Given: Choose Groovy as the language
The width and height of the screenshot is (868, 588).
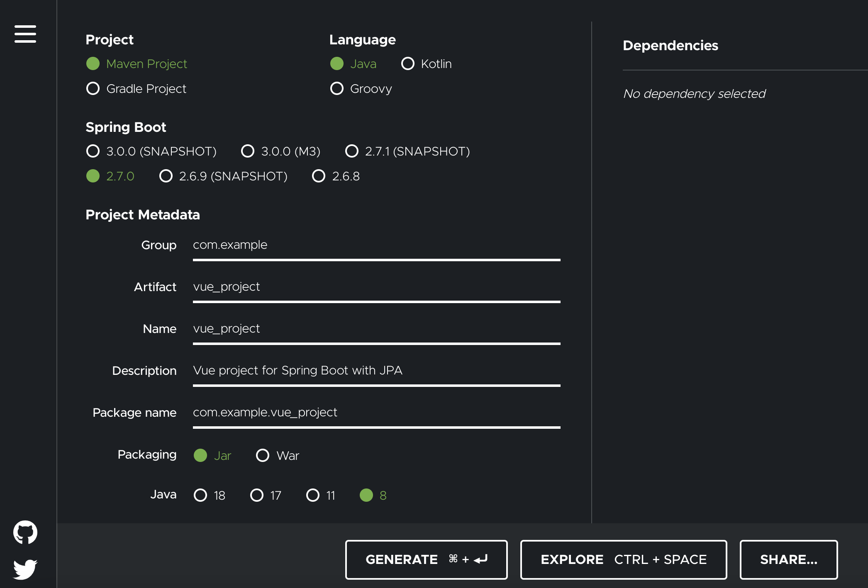Looking at the screenshot, I should pos(361,89).
